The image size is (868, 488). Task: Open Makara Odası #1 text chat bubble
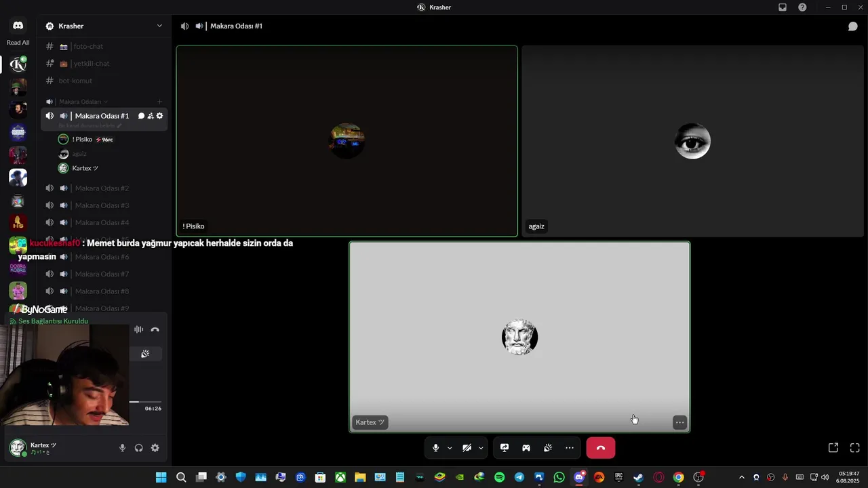(x=141, y=116)
